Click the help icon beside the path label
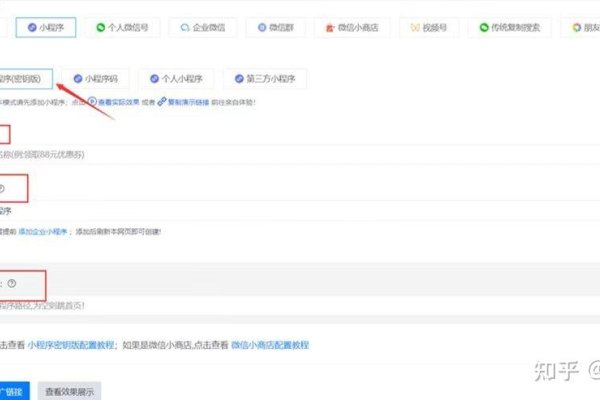The image size is (600, 400). [12, 284]
